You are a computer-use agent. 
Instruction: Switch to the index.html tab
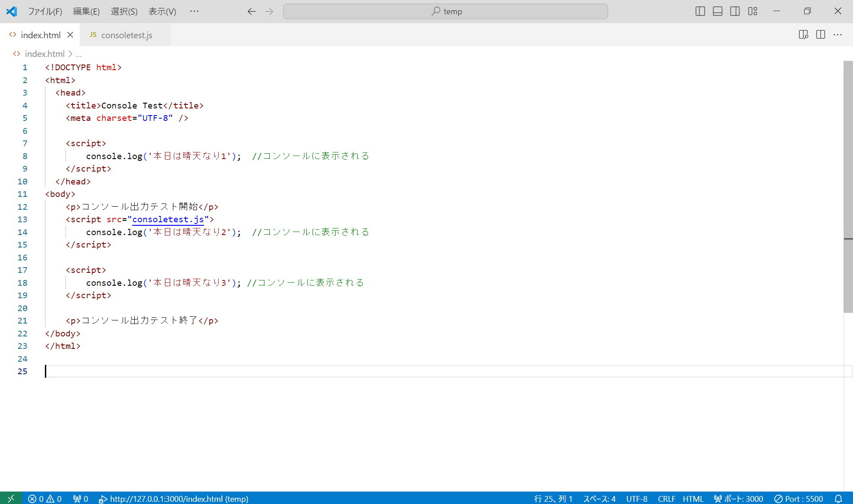(40, 35)
